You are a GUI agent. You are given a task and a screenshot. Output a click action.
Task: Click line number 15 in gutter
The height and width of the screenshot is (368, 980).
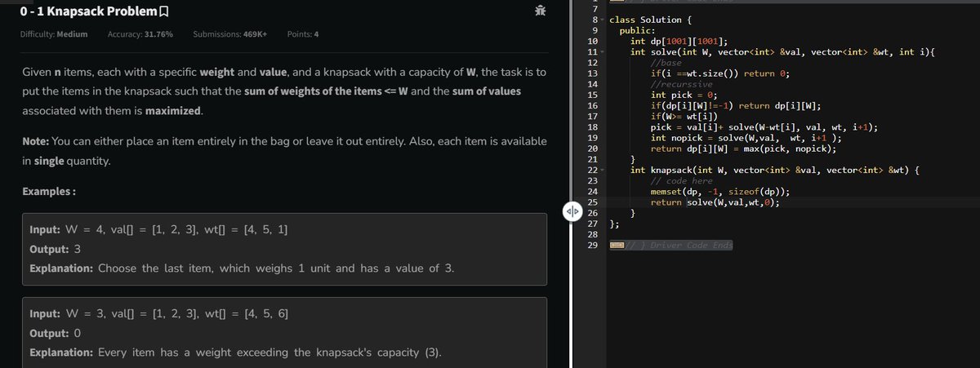592,95
